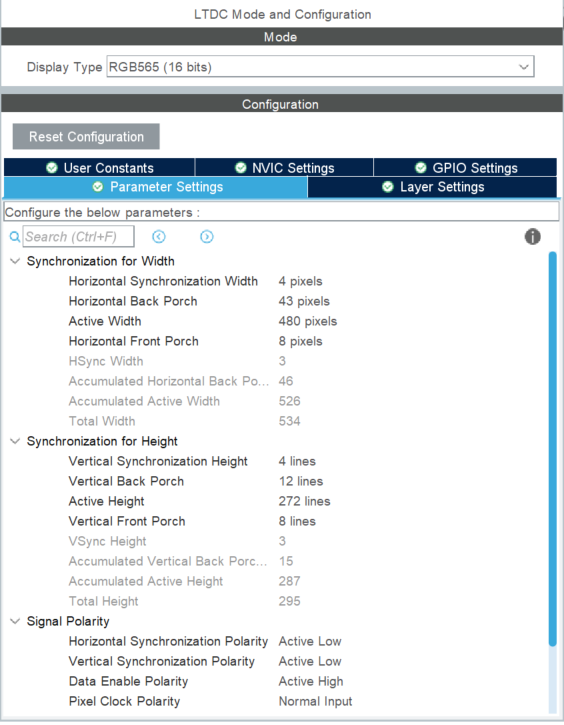Viewport: 564px width, 725px height.
Task: Go to next search result arrow
Action: pyautogui.click(x=207, y=237)
